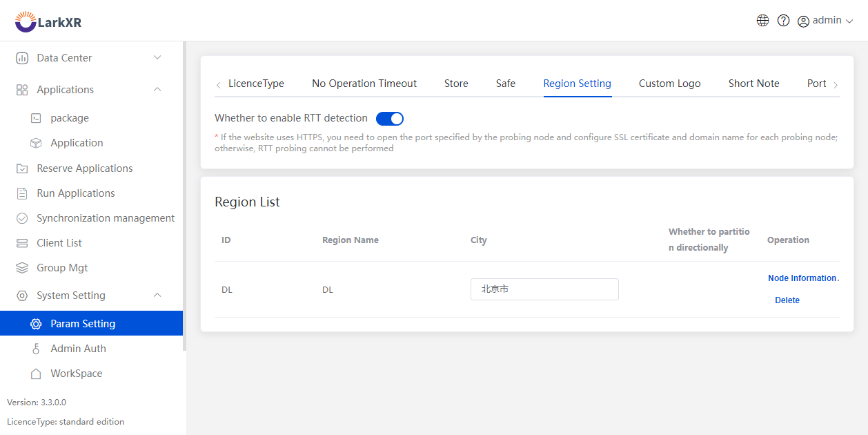Open the language globe icon
Viewport: 868px width, 435px height.
(762, 21)
